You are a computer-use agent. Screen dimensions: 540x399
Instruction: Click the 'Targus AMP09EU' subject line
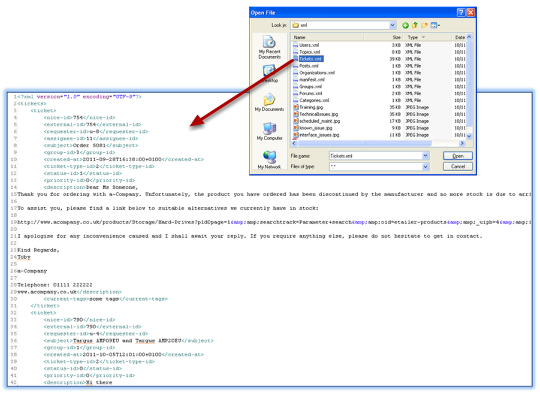coord(128,340)
